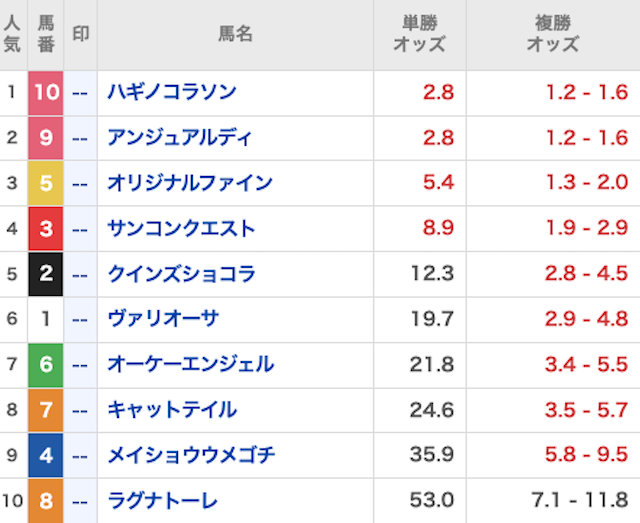Sort by the 人気 column header
640x523 pixels.
(x=12, y=34)
